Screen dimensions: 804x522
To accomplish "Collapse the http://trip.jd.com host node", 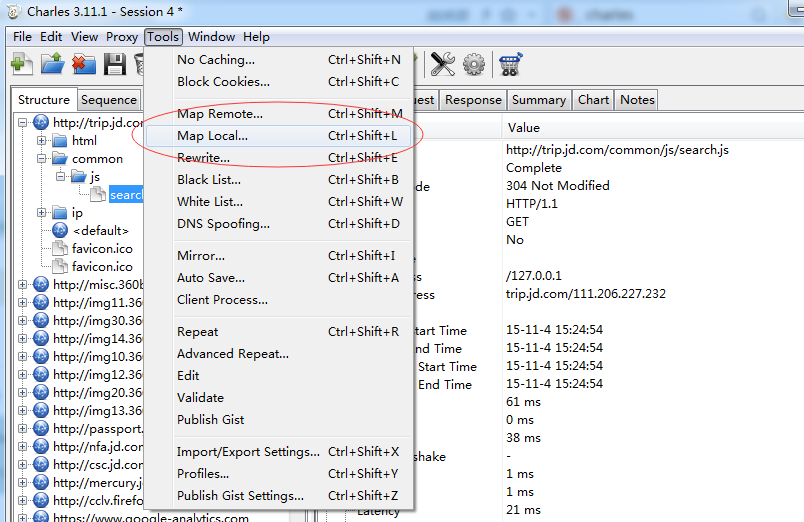I will [x=23, y=123].
